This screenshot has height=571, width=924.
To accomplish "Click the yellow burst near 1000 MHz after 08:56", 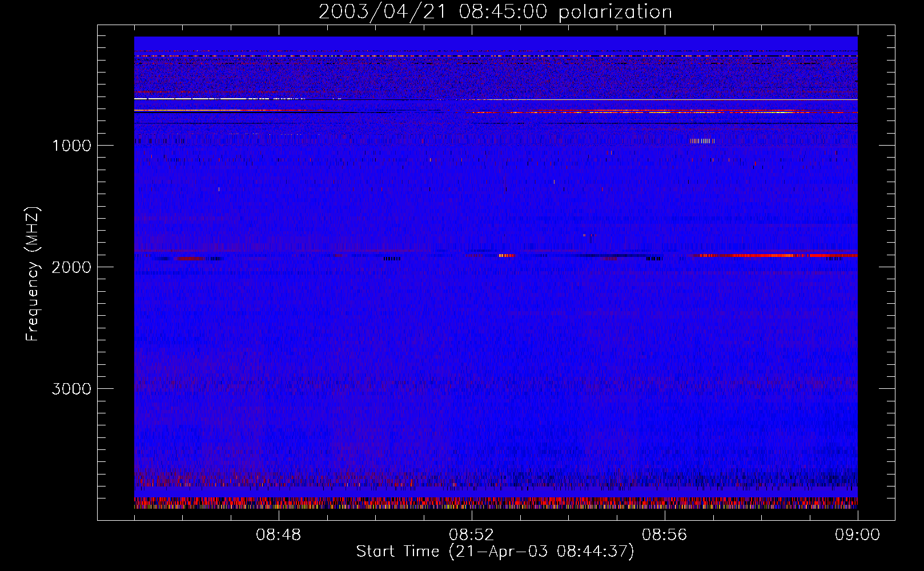I will (702, 141).
